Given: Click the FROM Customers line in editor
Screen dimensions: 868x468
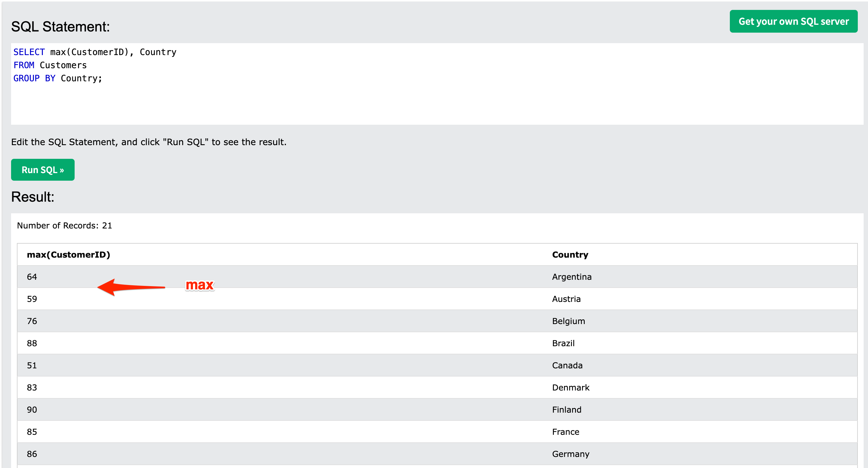Looking at the screenshot, I should (x=50, y=65).
